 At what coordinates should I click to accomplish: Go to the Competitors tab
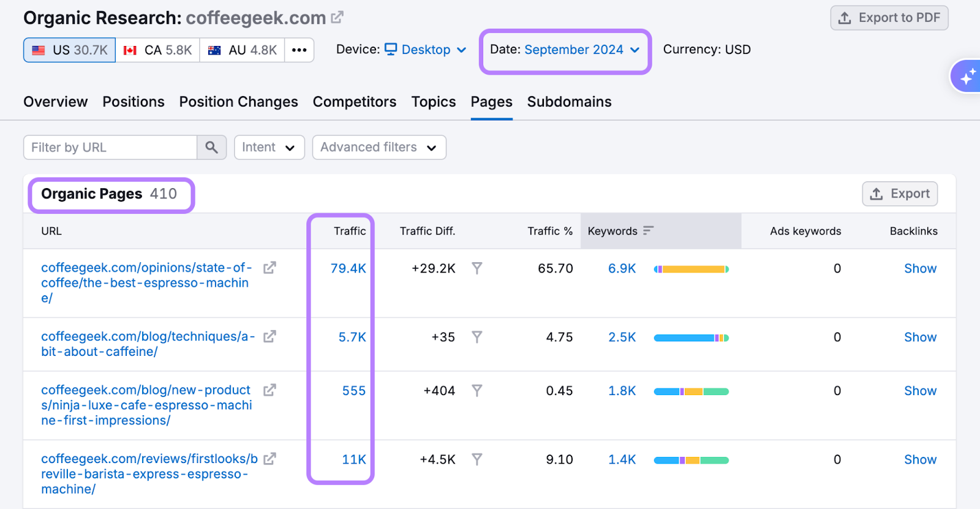coord(354,102)
